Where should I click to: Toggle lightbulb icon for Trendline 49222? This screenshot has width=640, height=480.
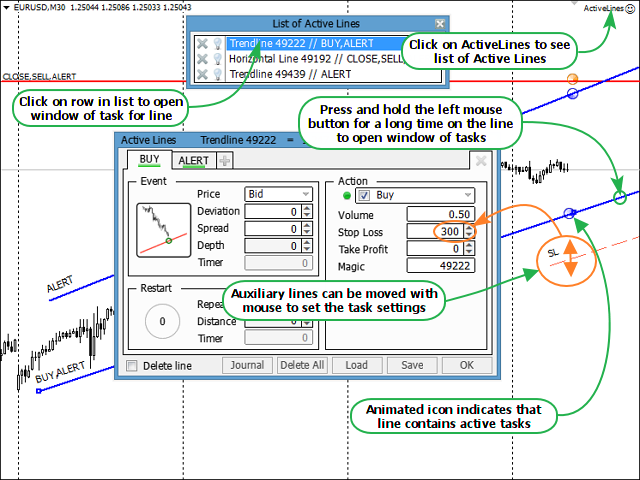click(x=218, y=44)
